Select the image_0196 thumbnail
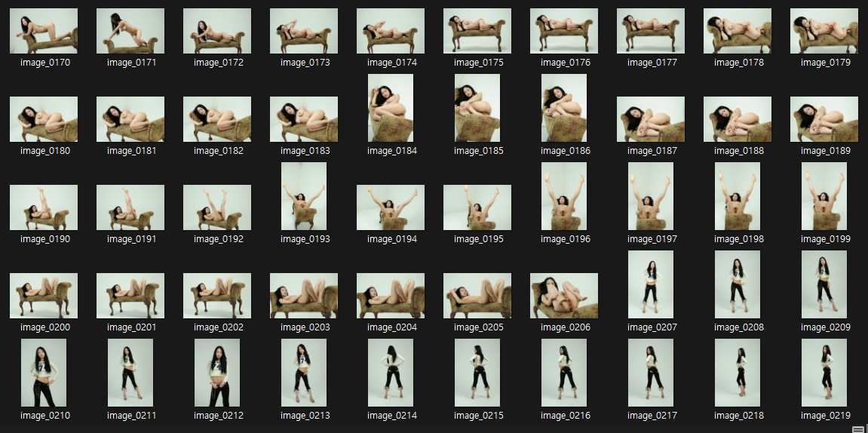 [x=564, y=196]
